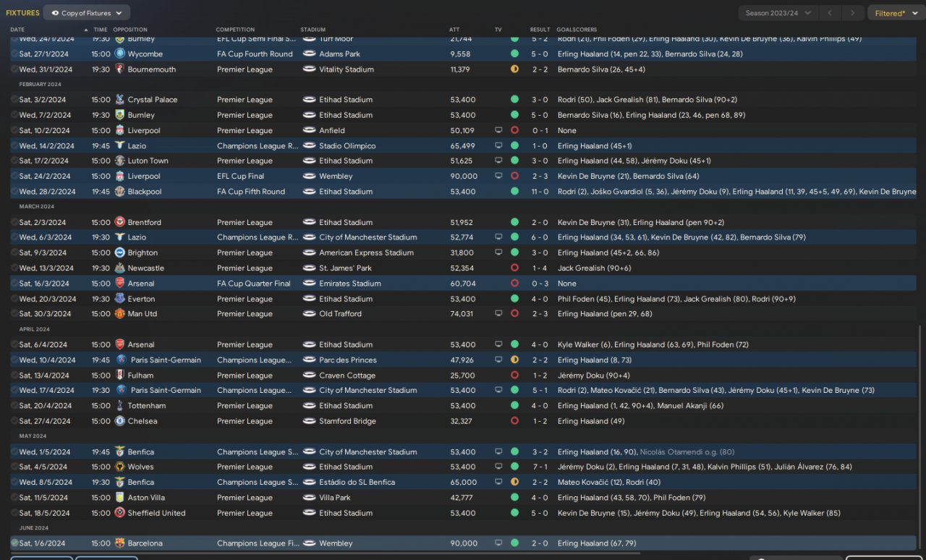This screenshot has height=560, width=926.
Task: Click the Everton club badge
Action: 119,299
